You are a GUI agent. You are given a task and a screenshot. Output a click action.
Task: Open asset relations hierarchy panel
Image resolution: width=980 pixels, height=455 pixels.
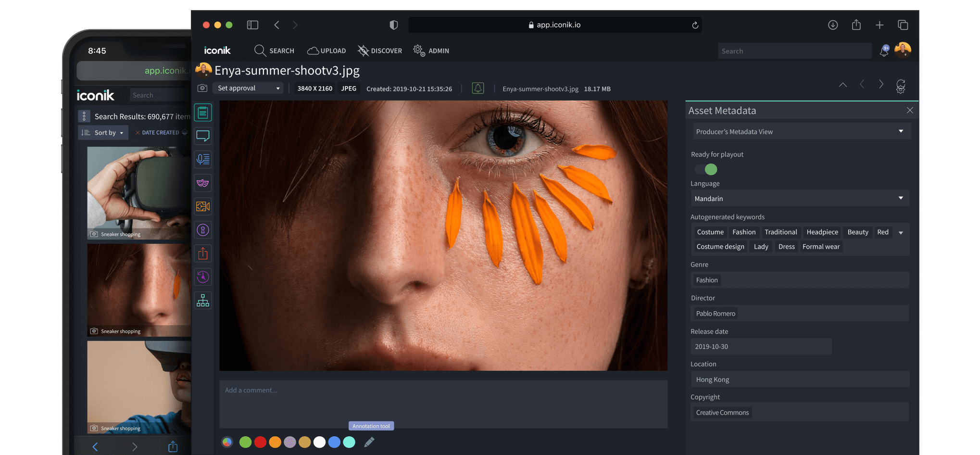[x=203, y=300]
